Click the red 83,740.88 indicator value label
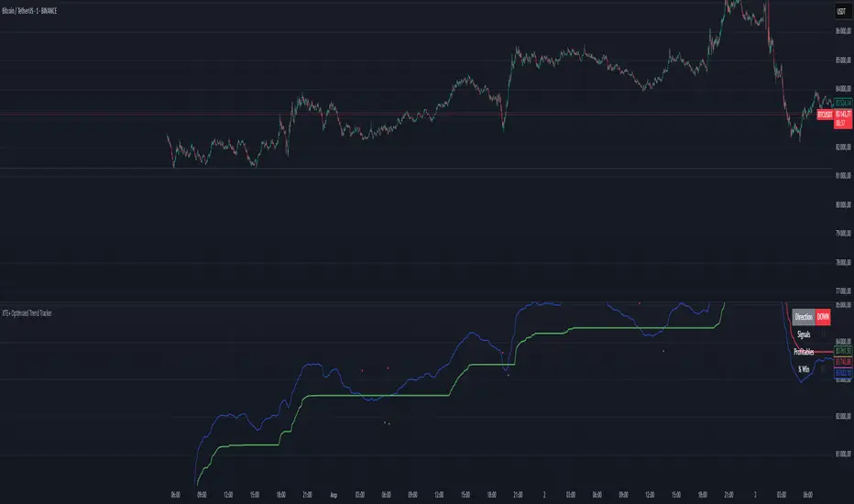This screenshot has height=504, width=854. click(x=844, y=360)
